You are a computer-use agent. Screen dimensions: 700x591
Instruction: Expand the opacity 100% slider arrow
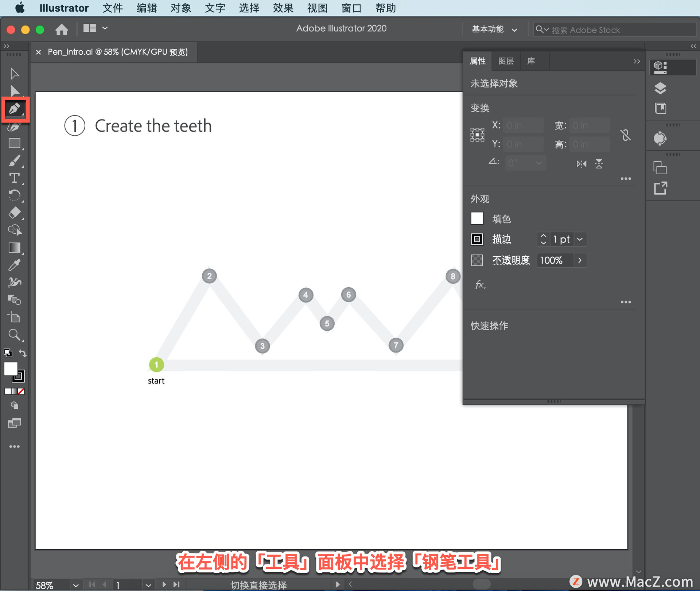(580, 260)
